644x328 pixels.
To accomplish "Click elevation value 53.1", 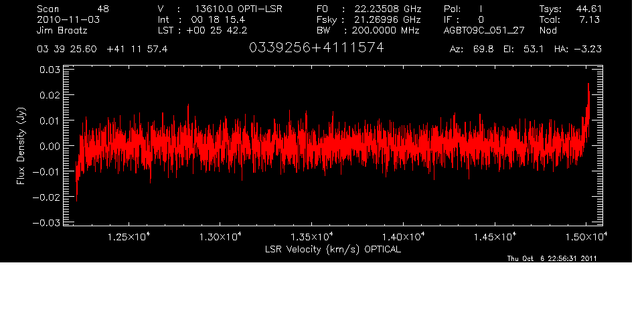I will 534,50.
